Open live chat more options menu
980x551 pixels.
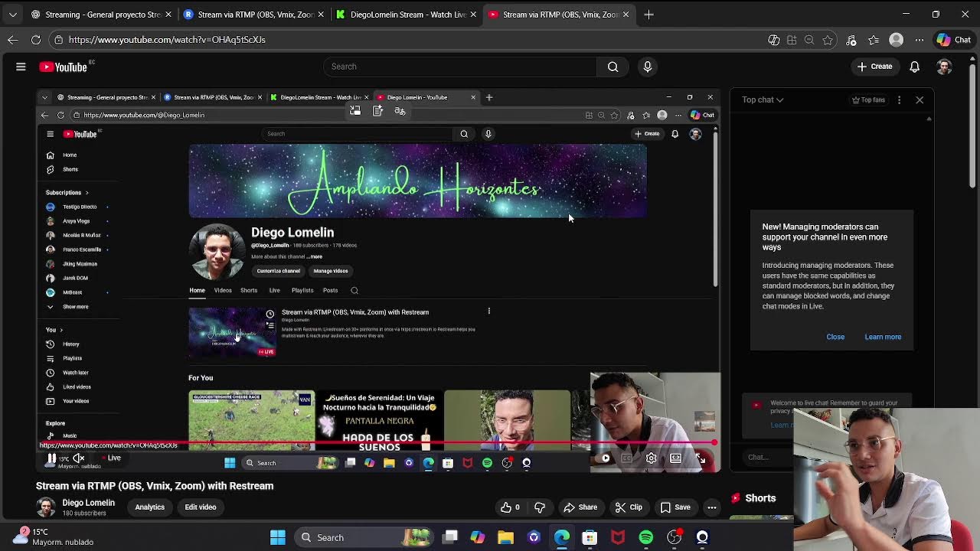899,99
